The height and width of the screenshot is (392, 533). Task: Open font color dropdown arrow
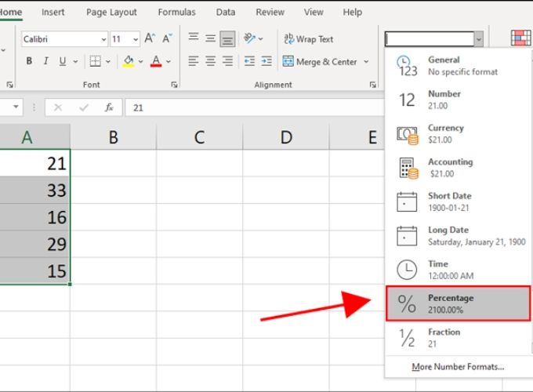pos(169,61)
